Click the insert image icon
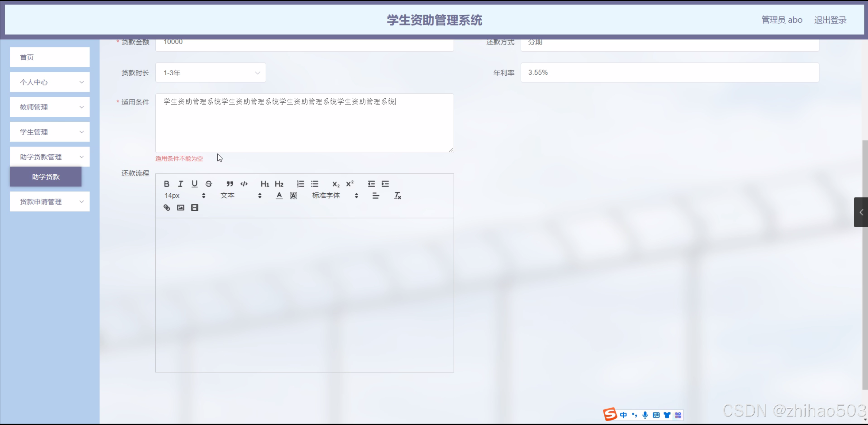Image resolution: width=868 pixels, height=425 pixels. click(180, 208)
